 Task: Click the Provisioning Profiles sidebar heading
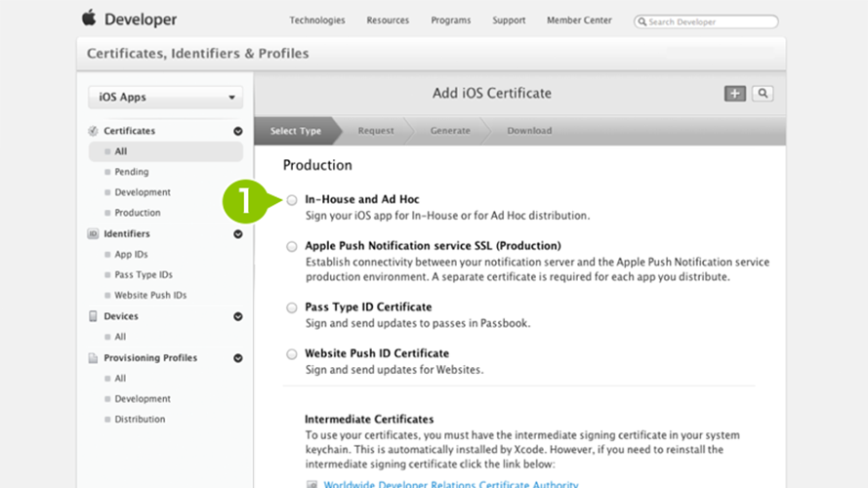pos(150,357)
